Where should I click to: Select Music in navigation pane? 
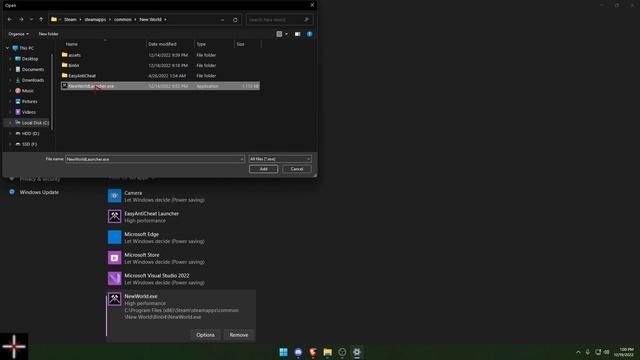click(27, 91)
